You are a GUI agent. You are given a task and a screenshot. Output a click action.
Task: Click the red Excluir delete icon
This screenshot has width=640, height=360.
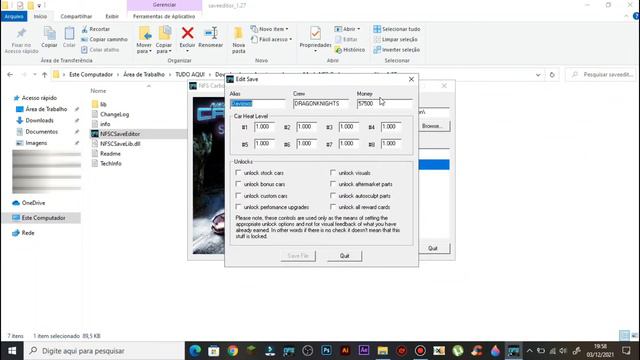(187, 33)
